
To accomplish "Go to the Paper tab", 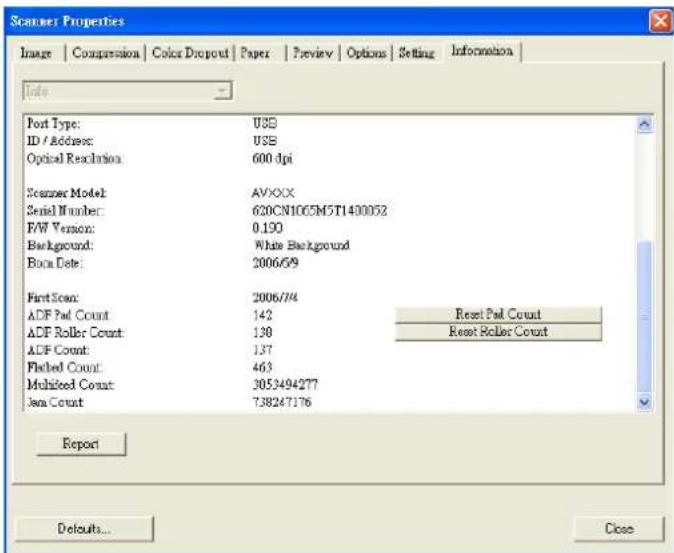I will pyautogui.click(x=255, y=53).
